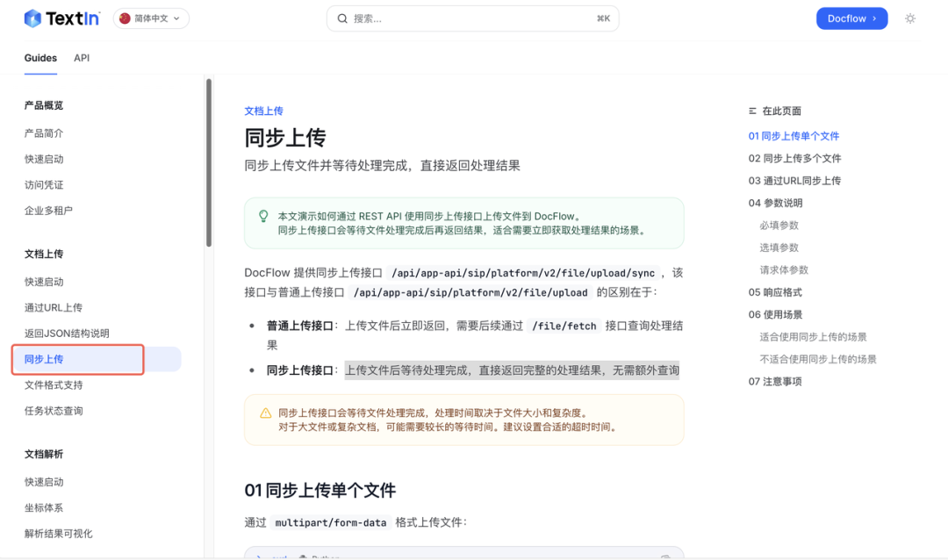This screenshot has width=948, height=560.
Task: Go to 访问凭证 sidebar page
Action: 44,185
